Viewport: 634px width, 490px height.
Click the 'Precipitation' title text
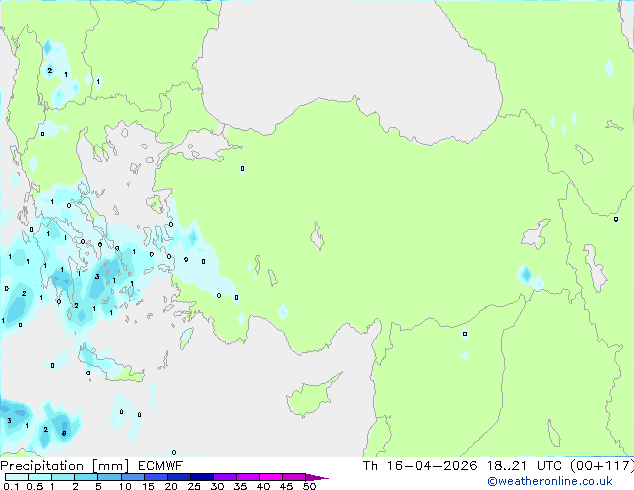[42, 466]
